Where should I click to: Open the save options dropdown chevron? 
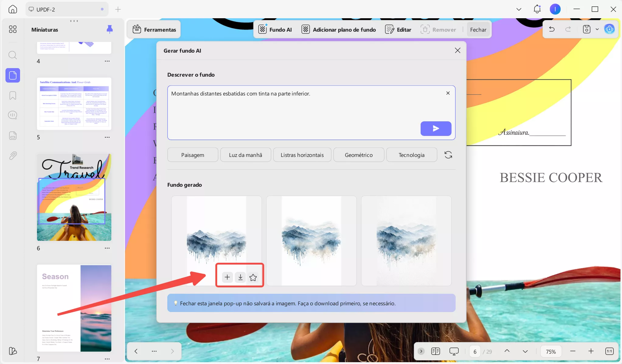coord(597,29)
